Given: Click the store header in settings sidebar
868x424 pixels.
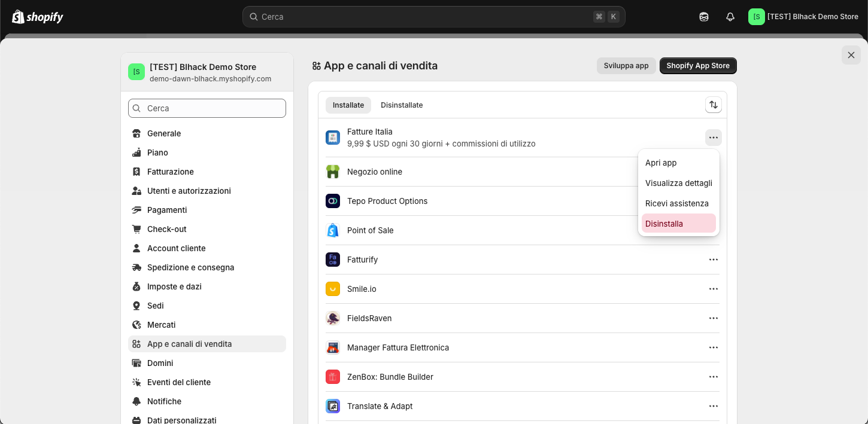Looking at the screenshot, I should click(207, 72).
